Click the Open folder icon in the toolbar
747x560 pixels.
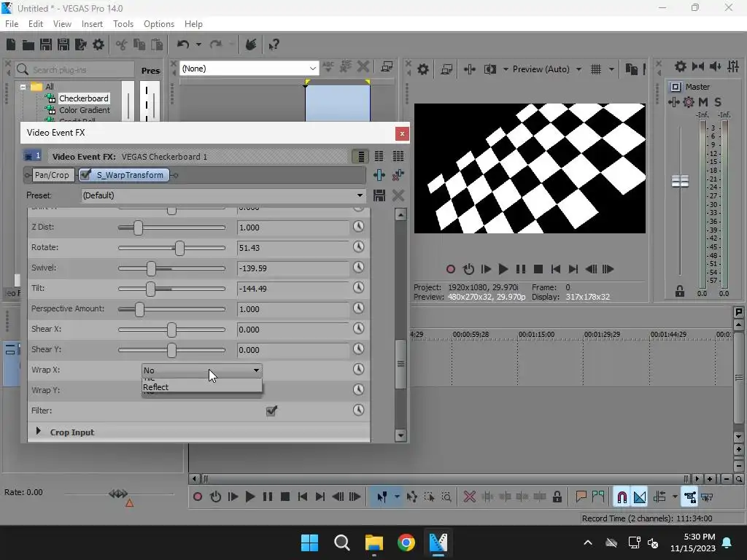[x=28, y=44]
